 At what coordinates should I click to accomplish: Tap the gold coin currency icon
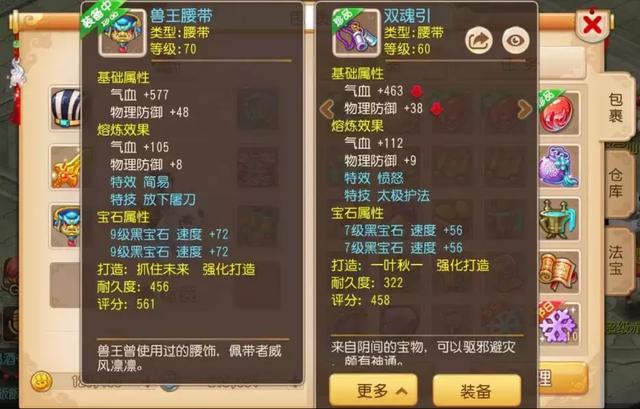pyautogui.click(x=42, y=381)
